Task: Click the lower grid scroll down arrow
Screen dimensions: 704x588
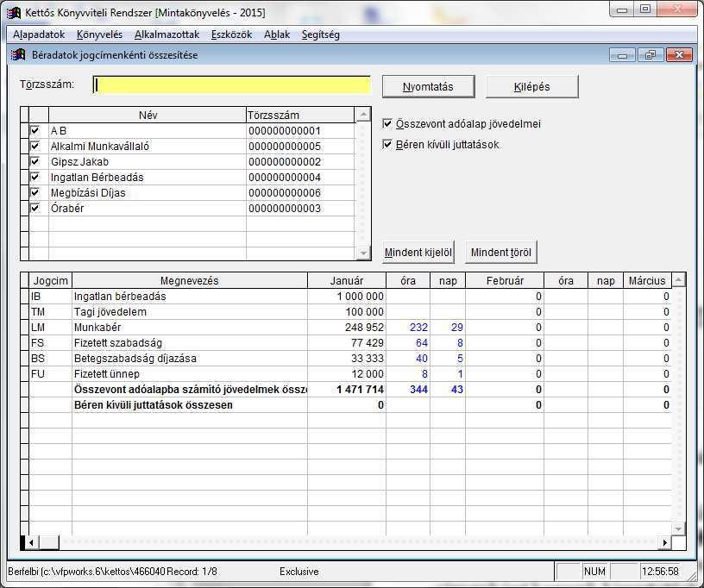Action: [678, 529]
